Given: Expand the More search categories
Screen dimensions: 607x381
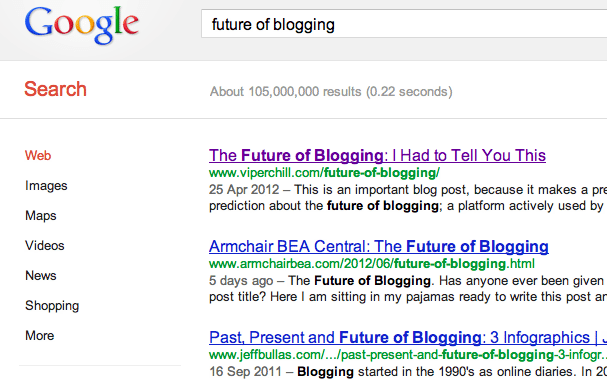Looking at the screenshot, I should click(x=39, y=336).
